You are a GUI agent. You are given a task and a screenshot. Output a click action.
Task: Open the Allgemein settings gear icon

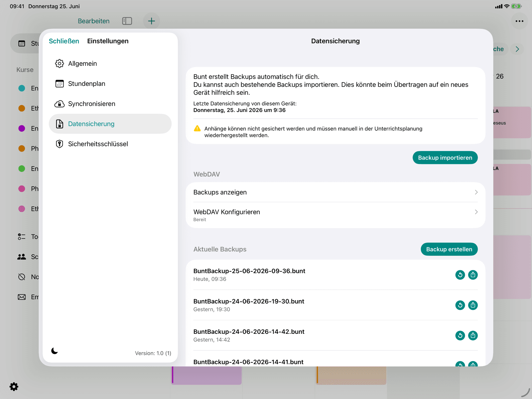pos(60,64)
